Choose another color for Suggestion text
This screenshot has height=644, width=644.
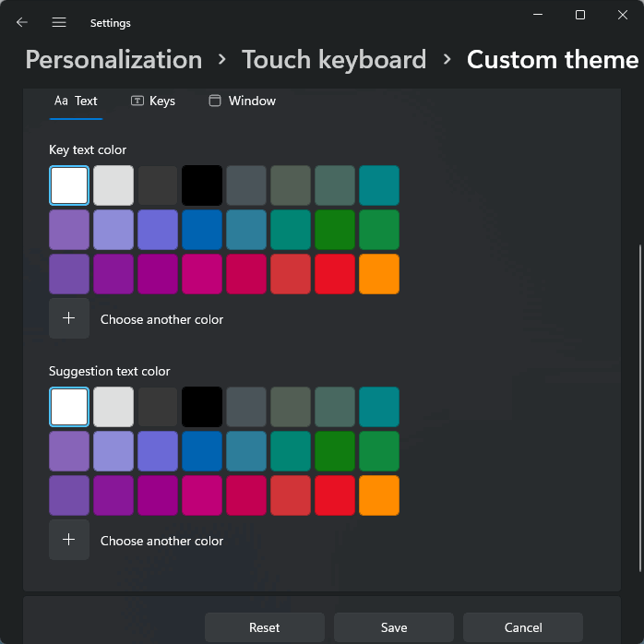161,541
